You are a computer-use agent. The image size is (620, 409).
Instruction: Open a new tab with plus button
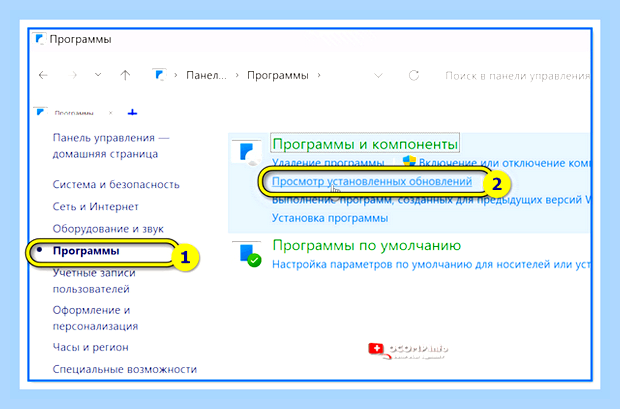[x=132, y=113]
